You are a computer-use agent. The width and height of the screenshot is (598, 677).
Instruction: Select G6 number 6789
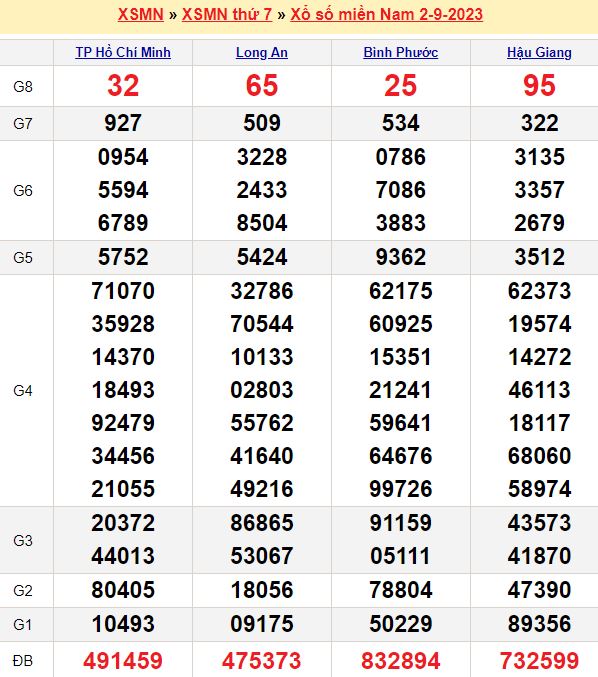click(x=123, y=223)
